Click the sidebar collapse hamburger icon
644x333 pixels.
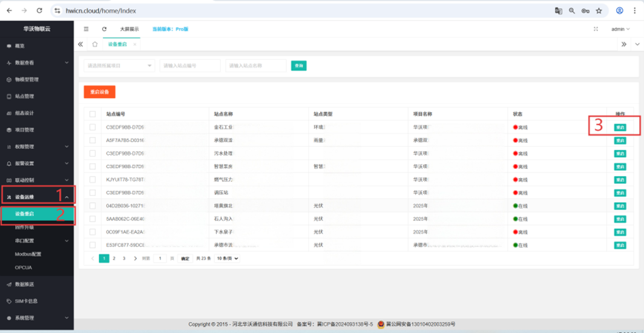point(86,29)
